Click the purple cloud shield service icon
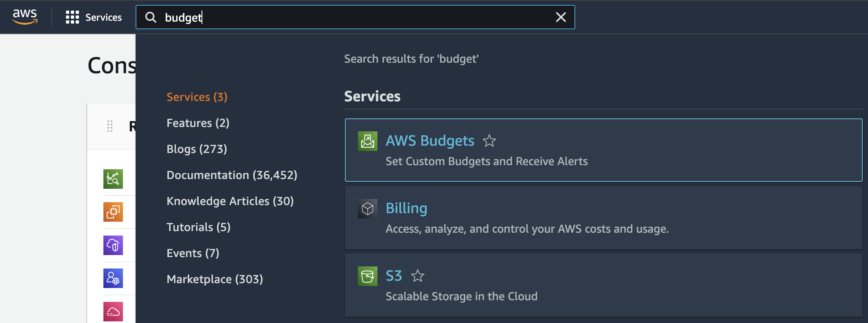 pyautogui.click(x=113, y=245)
